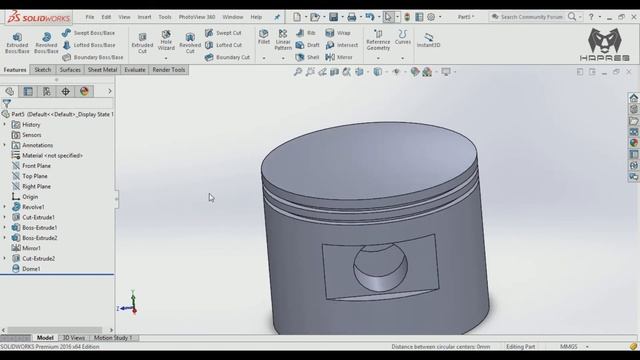Click the SolidWorks Resources home icon

[x=633, y=98]
